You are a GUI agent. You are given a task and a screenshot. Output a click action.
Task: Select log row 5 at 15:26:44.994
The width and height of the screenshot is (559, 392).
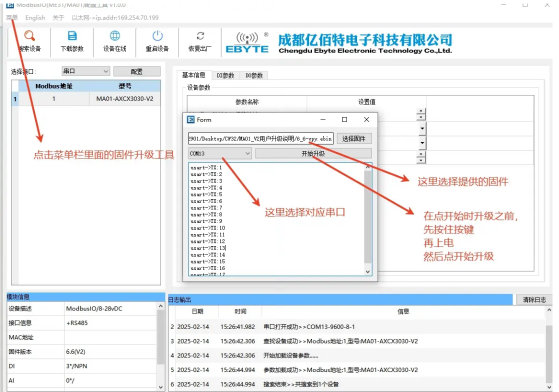point(357,370)
